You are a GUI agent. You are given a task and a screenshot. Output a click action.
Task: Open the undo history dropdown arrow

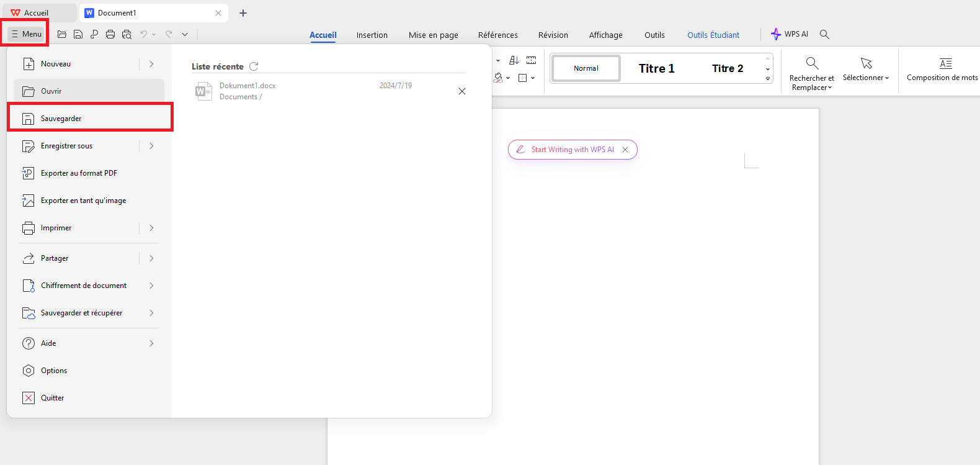[154, 35]
